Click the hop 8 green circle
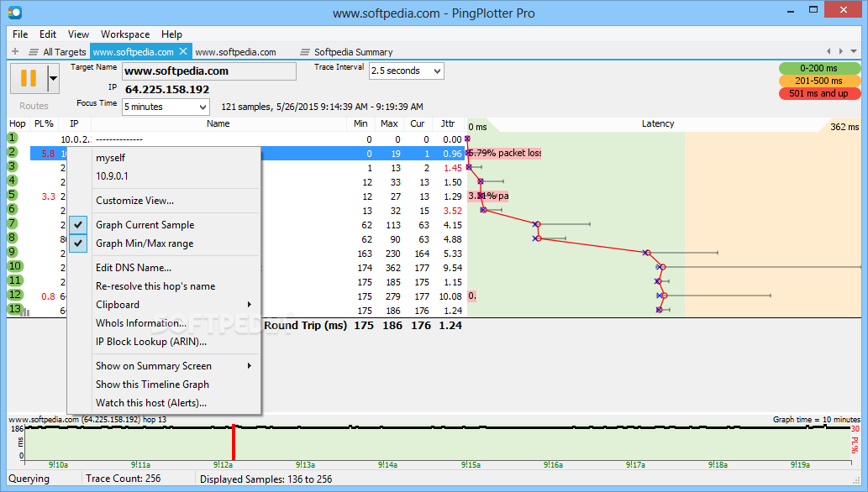868x492 pixels. pos(12,238)
